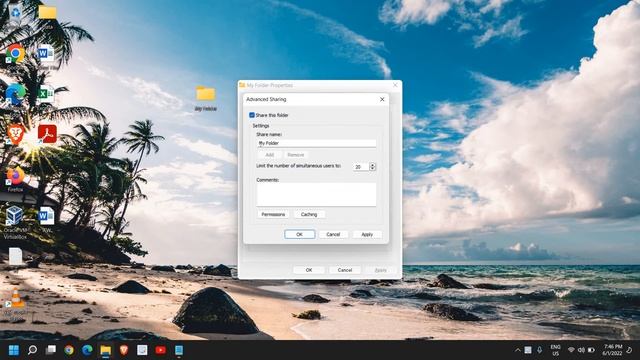Show hidden system tray icons
Screen dimensions: 640x360
(x=518, y=350)
